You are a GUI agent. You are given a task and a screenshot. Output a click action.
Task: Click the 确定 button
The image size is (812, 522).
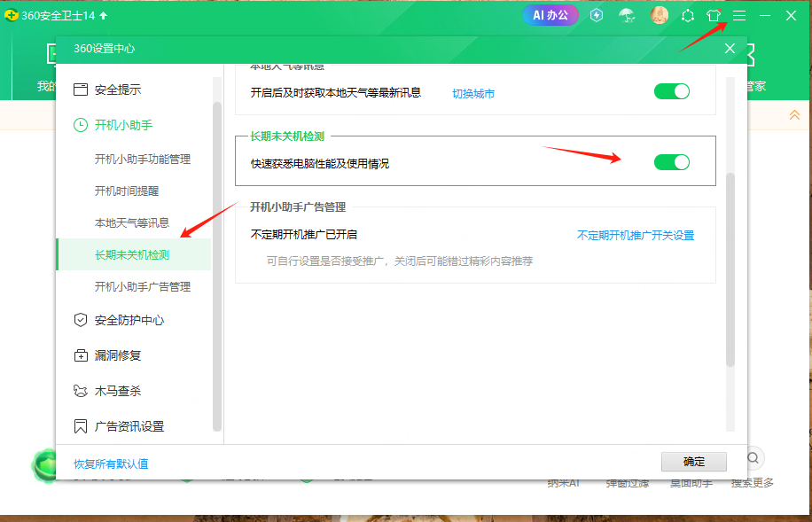(693, 462)
